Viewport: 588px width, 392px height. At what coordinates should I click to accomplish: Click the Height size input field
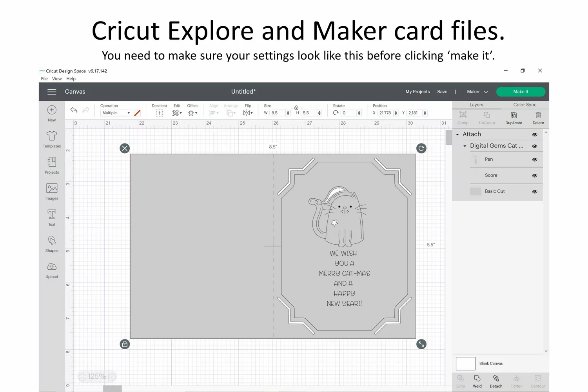[x=309, y=113]
